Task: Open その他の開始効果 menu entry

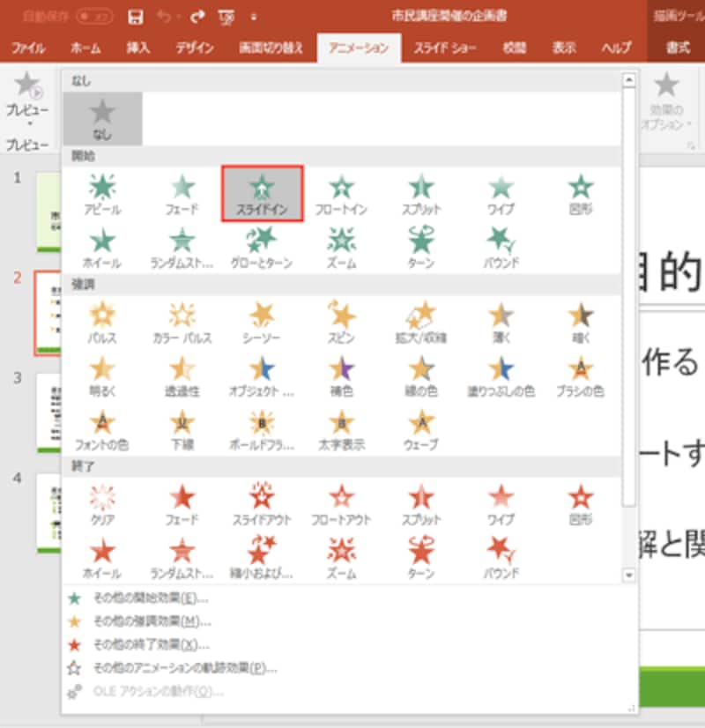Action: 151,598
